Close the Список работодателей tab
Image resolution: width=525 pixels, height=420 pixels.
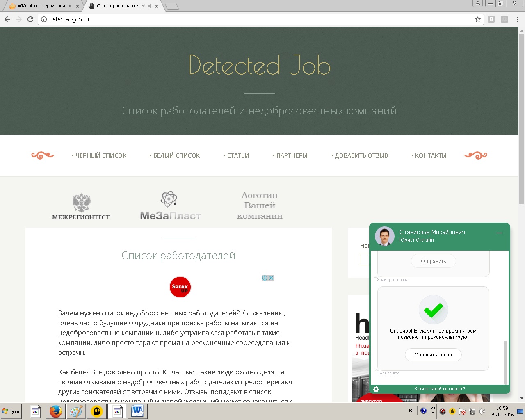coord(157,6)
